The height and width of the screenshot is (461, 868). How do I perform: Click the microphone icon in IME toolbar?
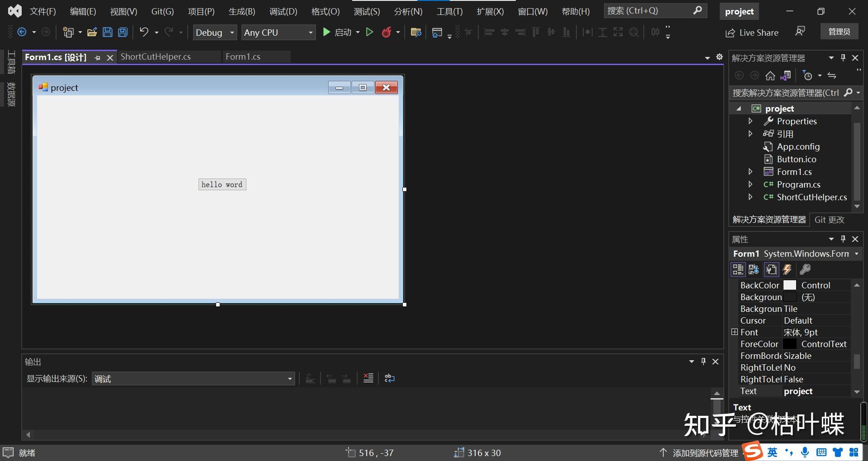(805, 452)
